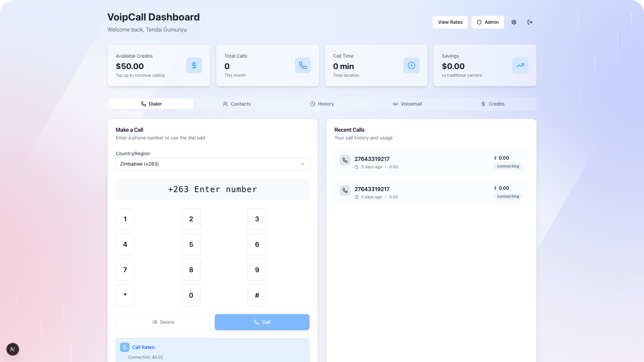The height and width of the screenshot is (362, 644).
Task: Click the clock icon on Call Time card
Action: point(411,65)
